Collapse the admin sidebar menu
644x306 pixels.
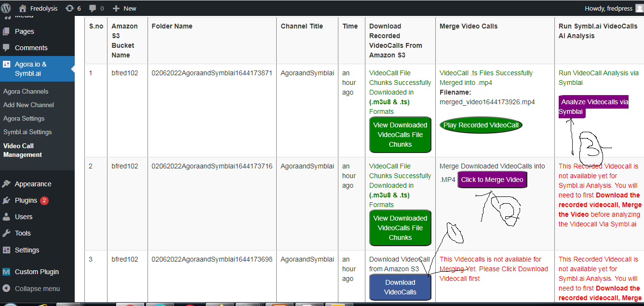(31, 289)
